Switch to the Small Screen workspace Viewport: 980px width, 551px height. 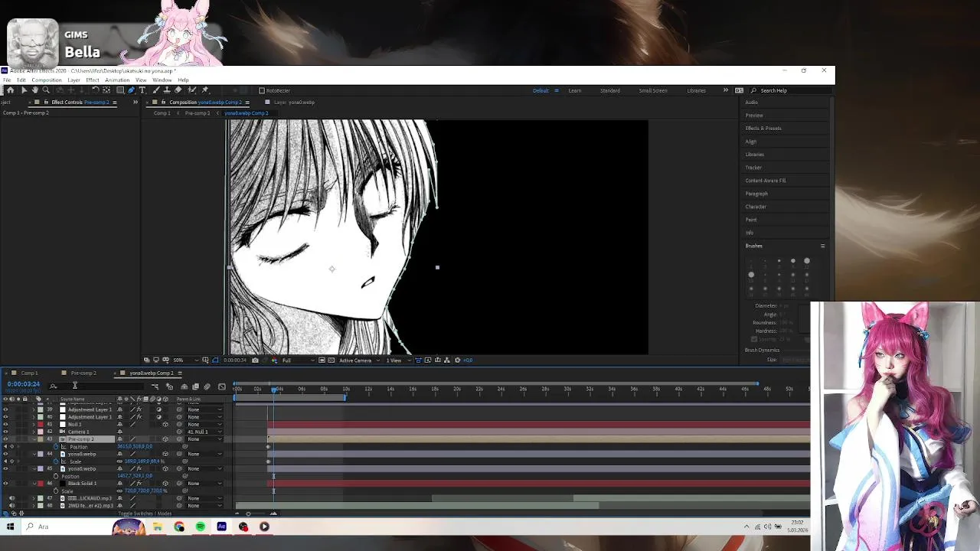pos(653,90)
